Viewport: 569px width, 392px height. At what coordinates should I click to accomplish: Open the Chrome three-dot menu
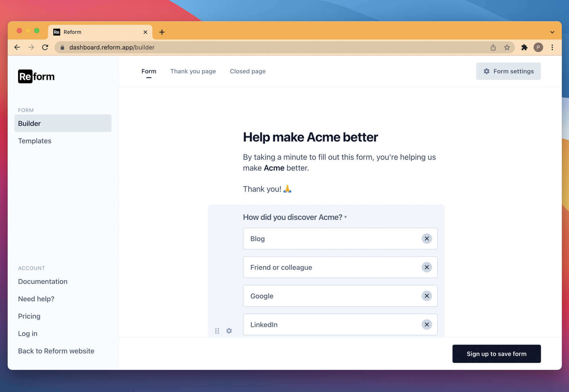point(552,47)
